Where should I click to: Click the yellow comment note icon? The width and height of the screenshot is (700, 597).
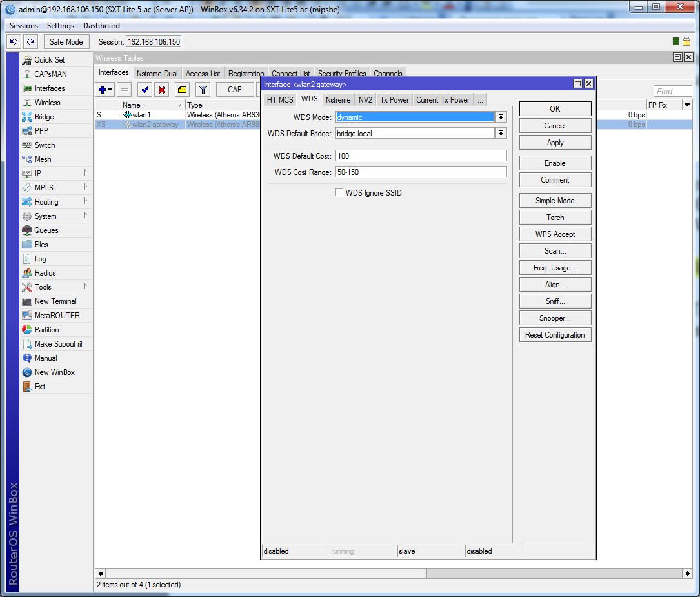click(182, 90)
